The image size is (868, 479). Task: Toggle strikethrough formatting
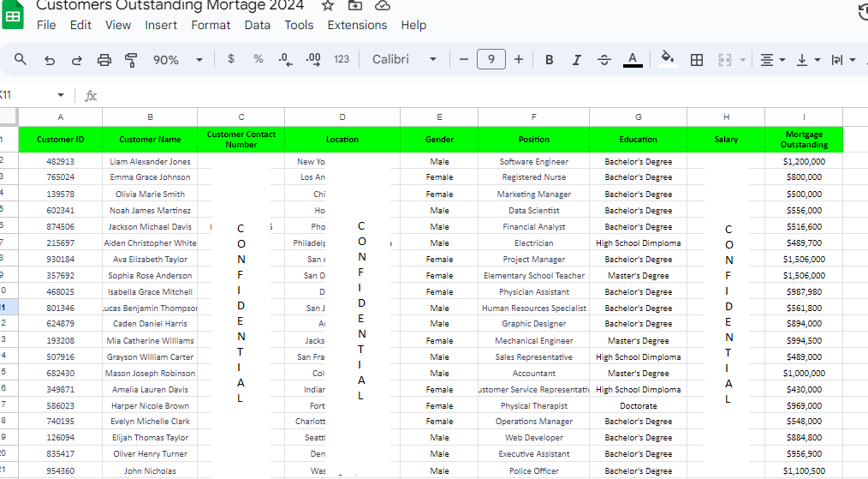(x=604, y=60)
